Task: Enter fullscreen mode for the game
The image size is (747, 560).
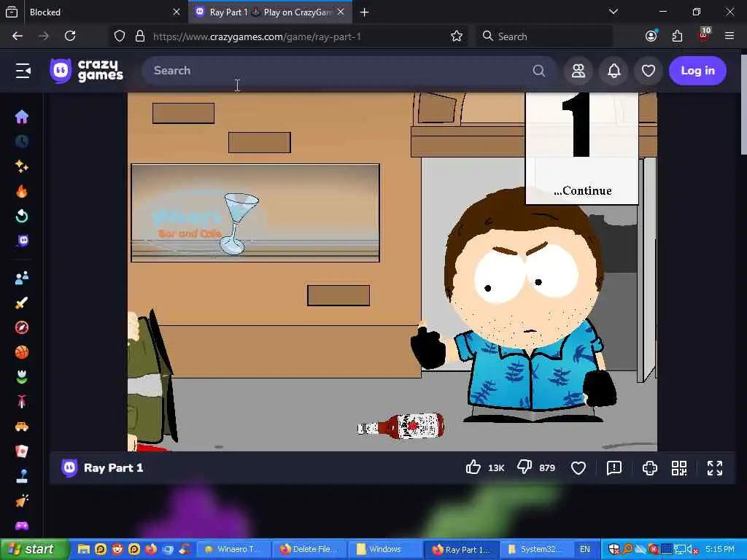Action: (x=715, y=468)
